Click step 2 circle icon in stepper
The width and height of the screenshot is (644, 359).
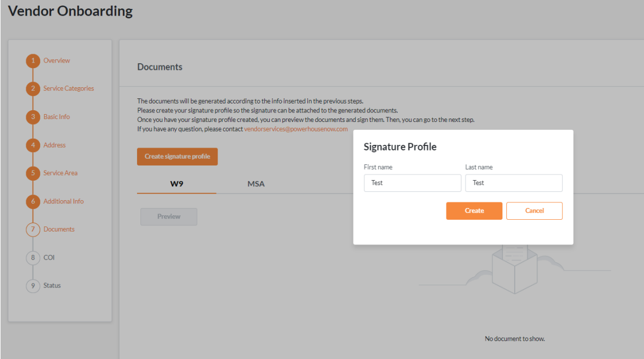coord(33,89)
